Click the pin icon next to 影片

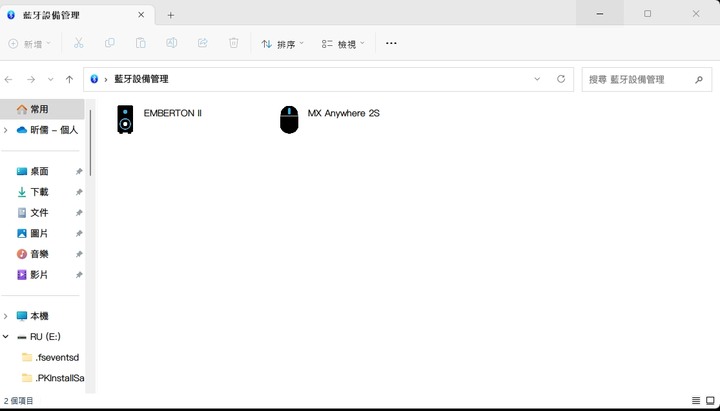click(79, 275)
